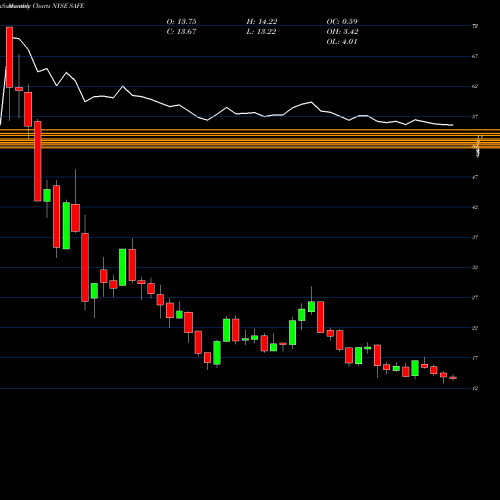This screenshot has width=500, height=500.
Task: Click the 'OL: 4.01' reading
Action: pos(342,42)
